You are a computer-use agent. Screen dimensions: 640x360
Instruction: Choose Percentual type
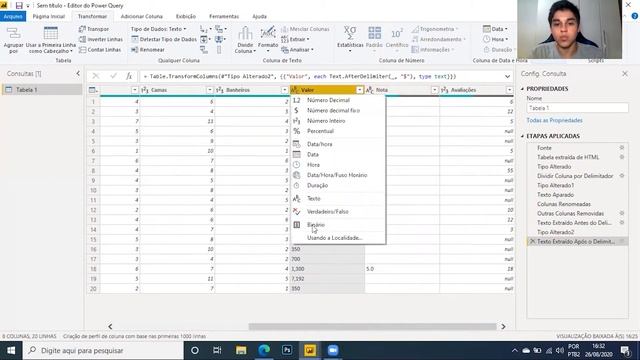click(338, 131)
